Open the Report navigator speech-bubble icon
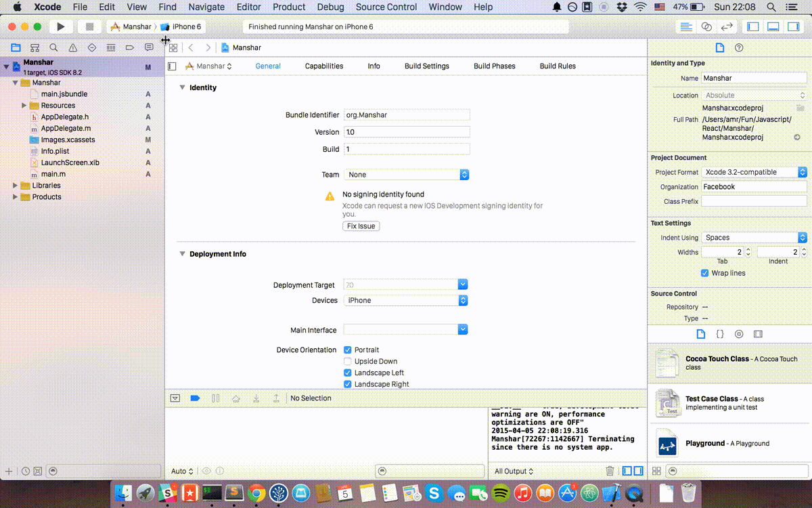The height and width of the screenshot is (508, 812). coord(149,47)
